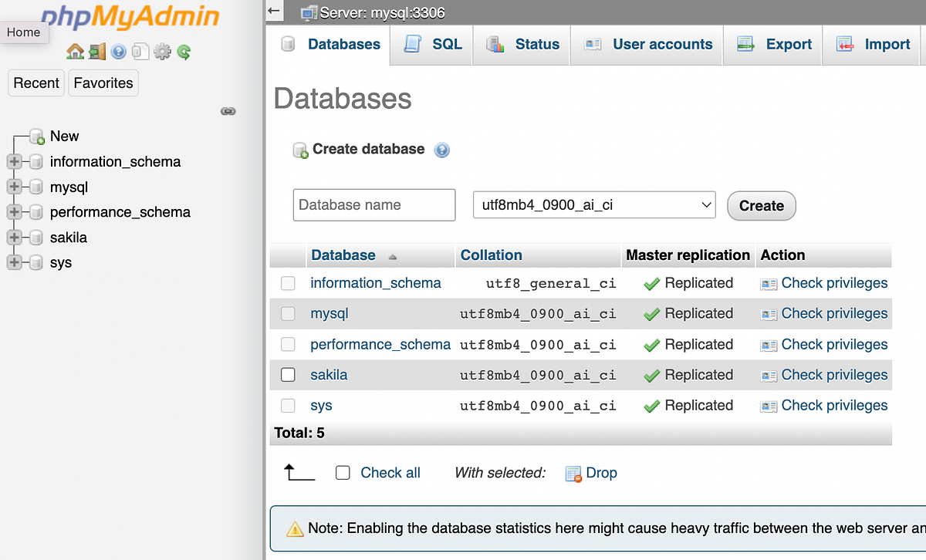Check the mysql database row checkbox
The image size is (926, 560).
(x=288, y=314)
